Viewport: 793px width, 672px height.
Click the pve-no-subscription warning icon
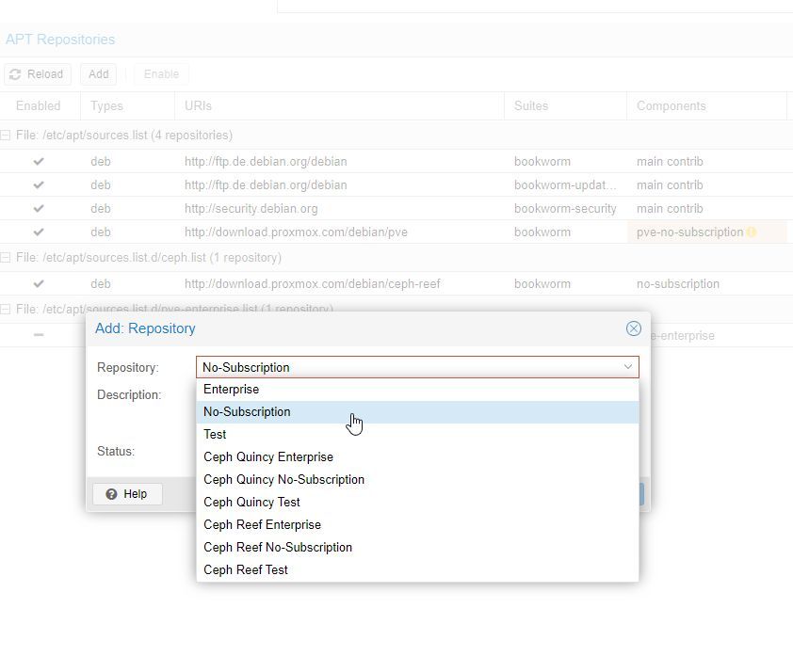752,232
